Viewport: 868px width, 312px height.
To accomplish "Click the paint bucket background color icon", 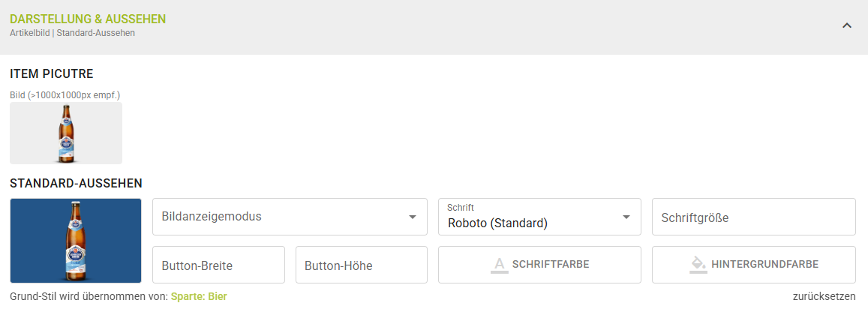I will tap(698, 265).
